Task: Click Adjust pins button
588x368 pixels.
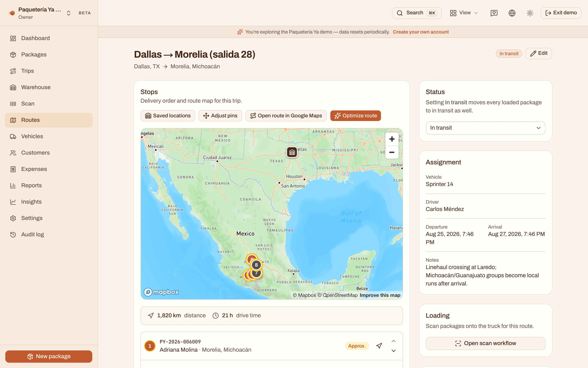Action: (x=220, y=116)
